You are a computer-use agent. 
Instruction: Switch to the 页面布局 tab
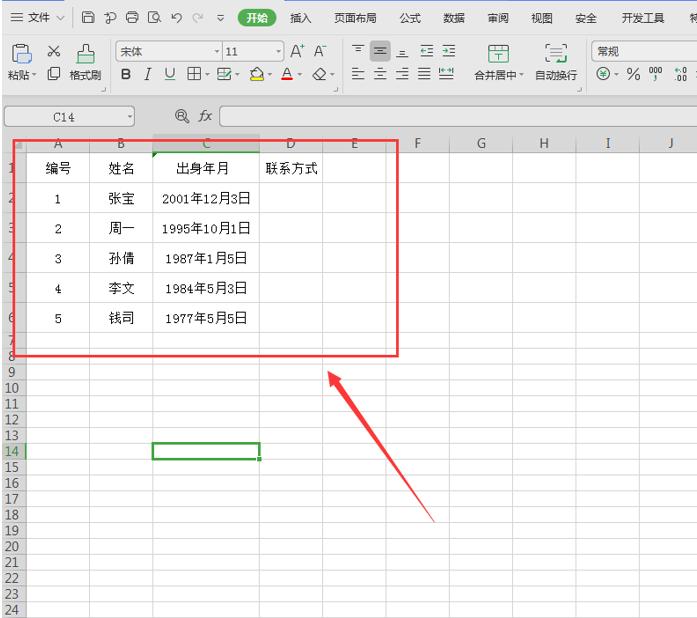click(355, 18)
